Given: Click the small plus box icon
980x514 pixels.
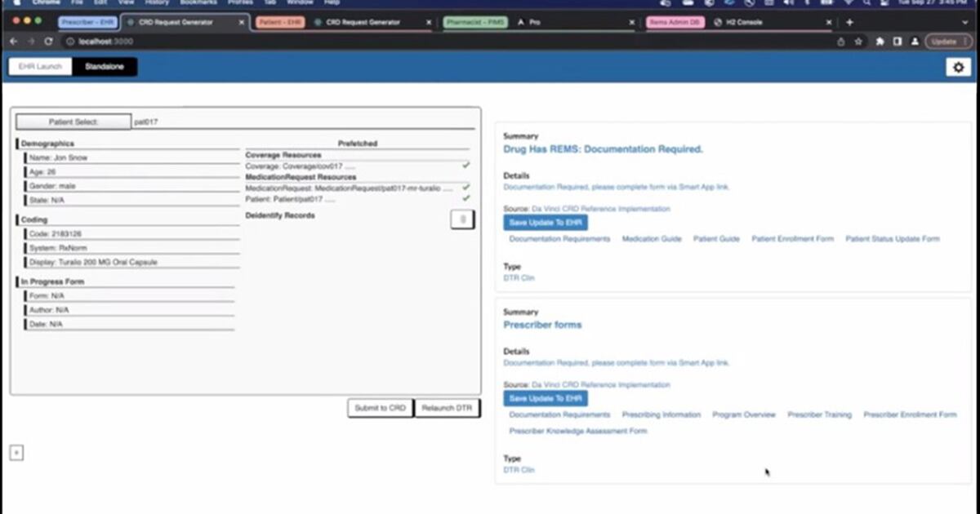Looking at the screenshot, I should pos(16,453).
